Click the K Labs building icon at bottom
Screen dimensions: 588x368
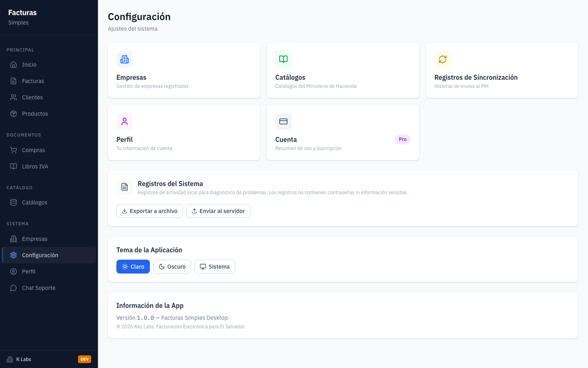10,359
